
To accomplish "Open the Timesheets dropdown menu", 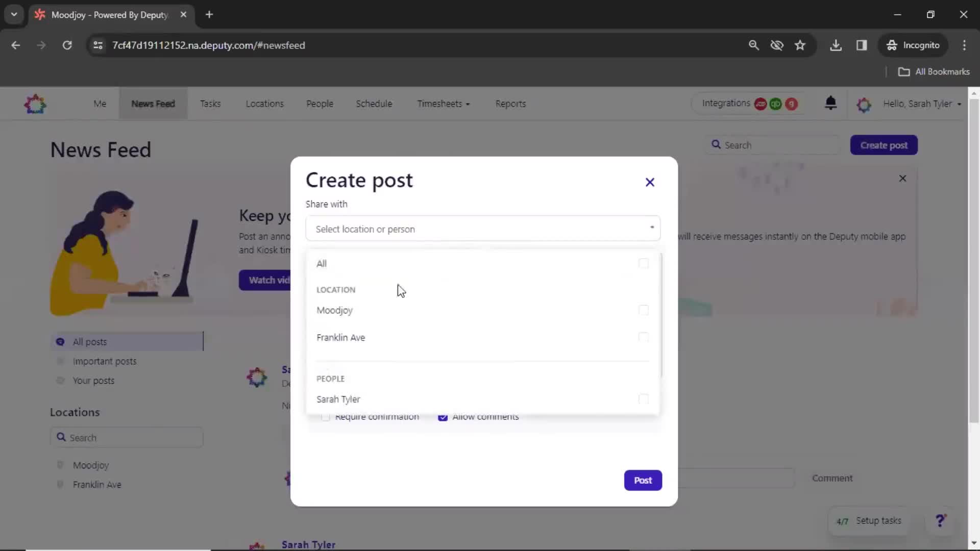I will pos(443,104).
